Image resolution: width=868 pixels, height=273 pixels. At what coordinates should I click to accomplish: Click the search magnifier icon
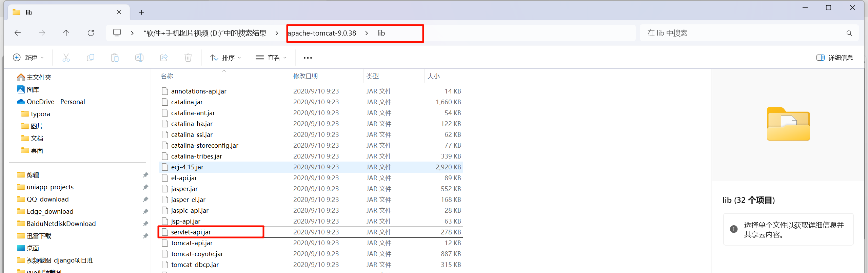[849, 33]
